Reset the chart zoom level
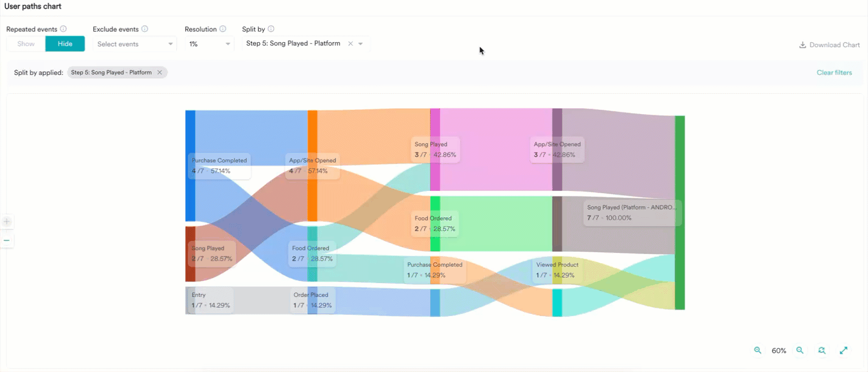This screenshot has height=372, width=868. point(822,351)
